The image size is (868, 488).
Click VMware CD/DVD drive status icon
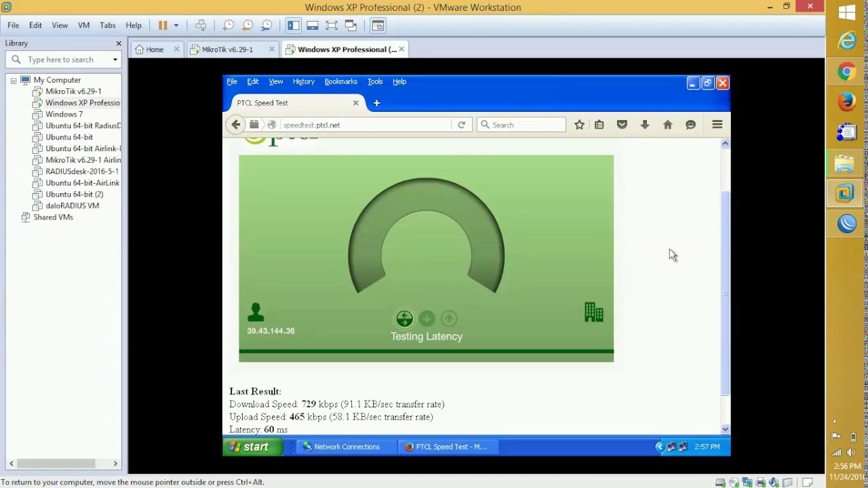tap(734, 483)
